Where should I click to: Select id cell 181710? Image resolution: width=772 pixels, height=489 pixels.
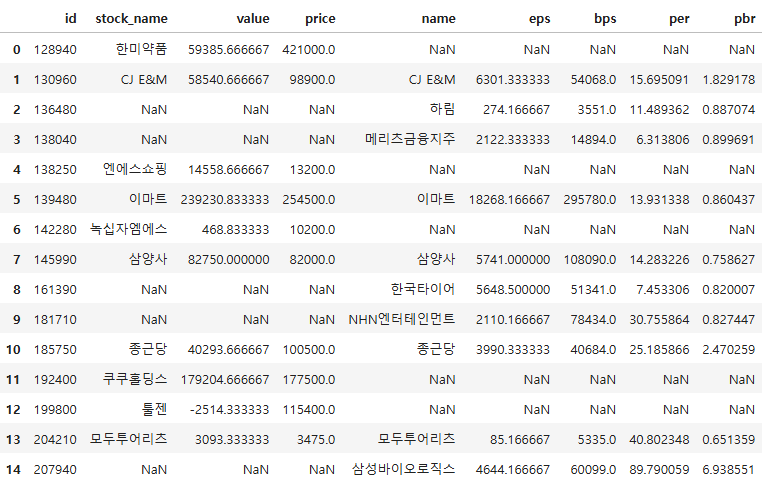click(x=55, y=320)
